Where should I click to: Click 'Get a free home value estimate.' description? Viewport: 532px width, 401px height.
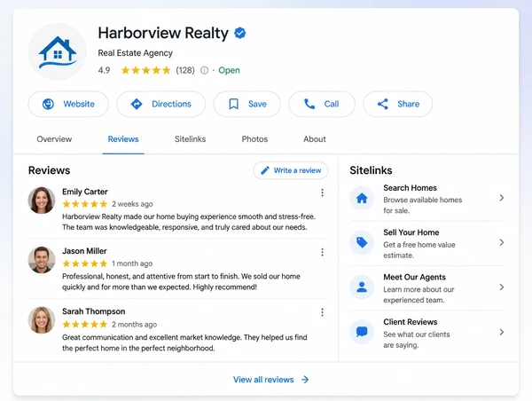419,250
